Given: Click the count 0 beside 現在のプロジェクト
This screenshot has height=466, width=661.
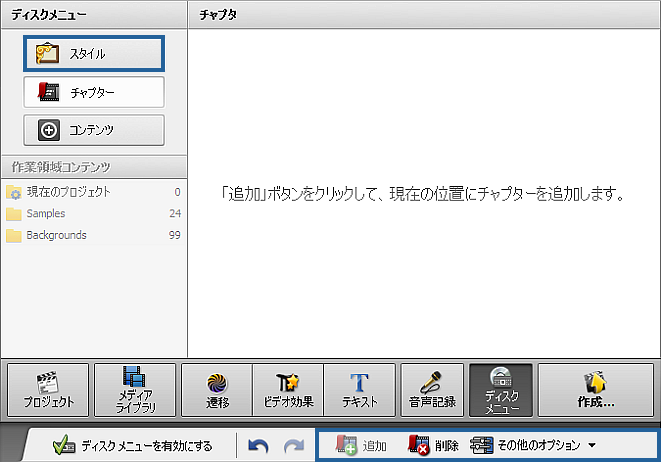Looking at the screenshot, I should click(177, 192).
